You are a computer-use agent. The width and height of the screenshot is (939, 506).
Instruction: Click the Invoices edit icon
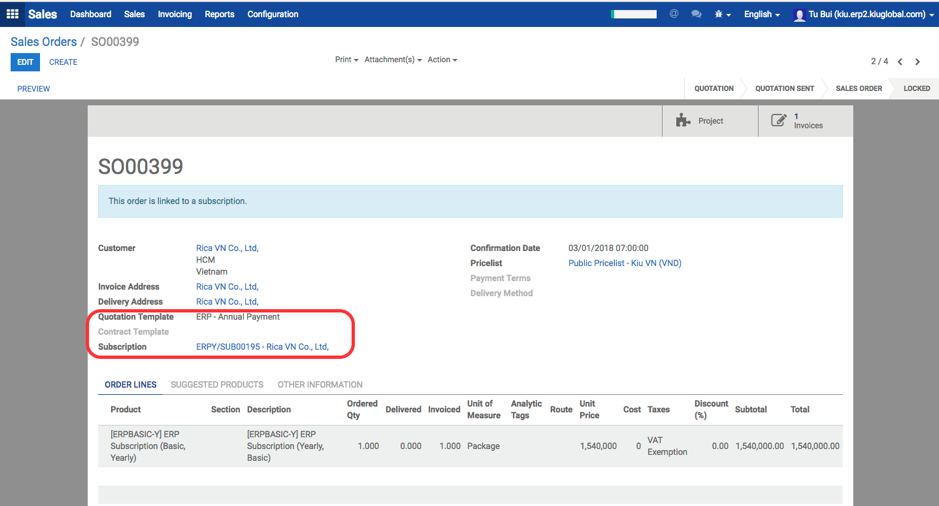coord(778,120)
